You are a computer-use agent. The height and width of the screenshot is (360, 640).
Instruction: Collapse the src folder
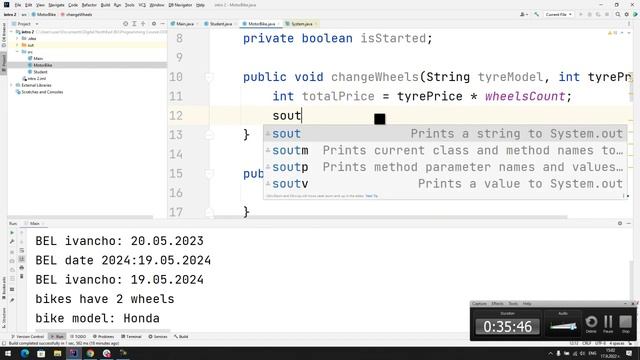click(17, 52)
